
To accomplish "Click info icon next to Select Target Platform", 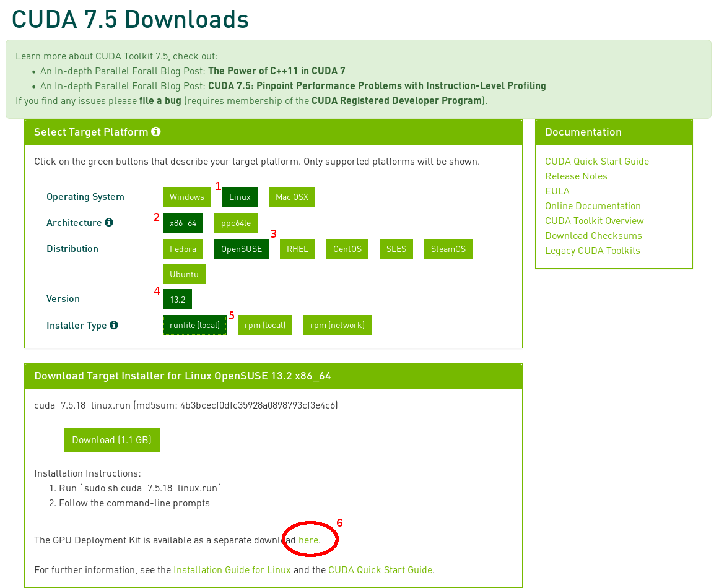I will click(156, 132).
